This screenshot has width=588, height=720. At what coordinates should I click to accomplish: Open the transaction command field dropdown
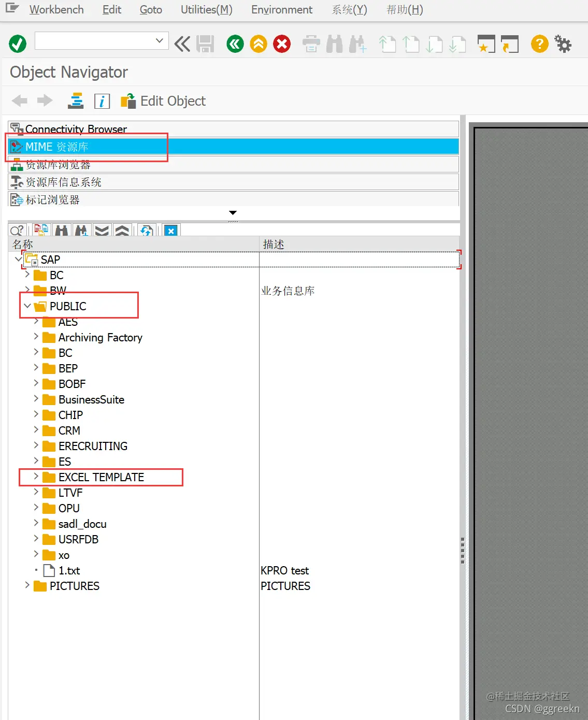point(159,40)
